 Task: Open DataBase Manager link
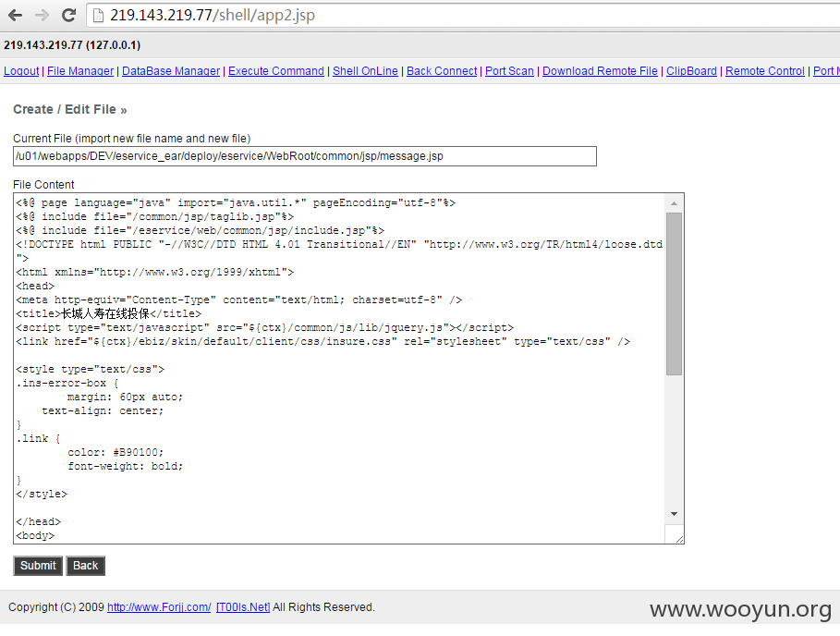tap(171, 71)
